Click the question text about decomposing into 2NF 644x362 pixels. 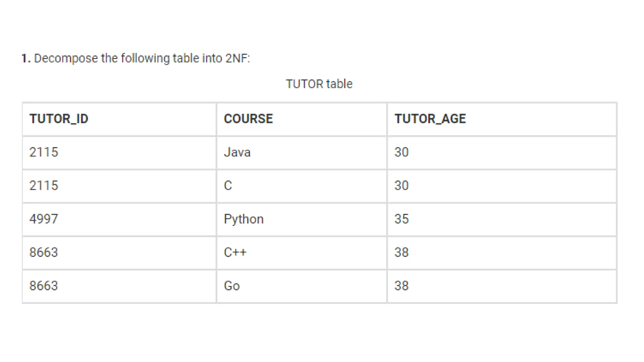[x=142, y=58]
